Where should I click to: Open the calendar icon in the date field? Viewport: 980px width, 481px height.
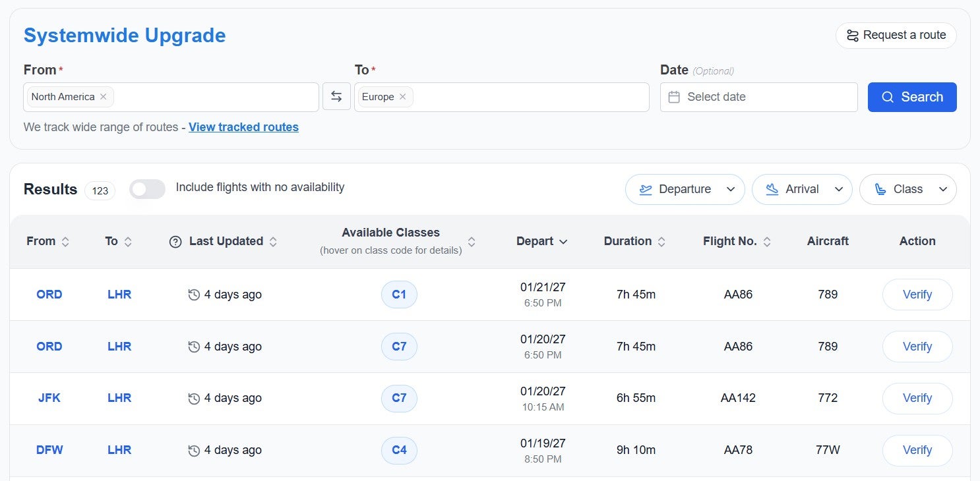(x=674, y=97)
